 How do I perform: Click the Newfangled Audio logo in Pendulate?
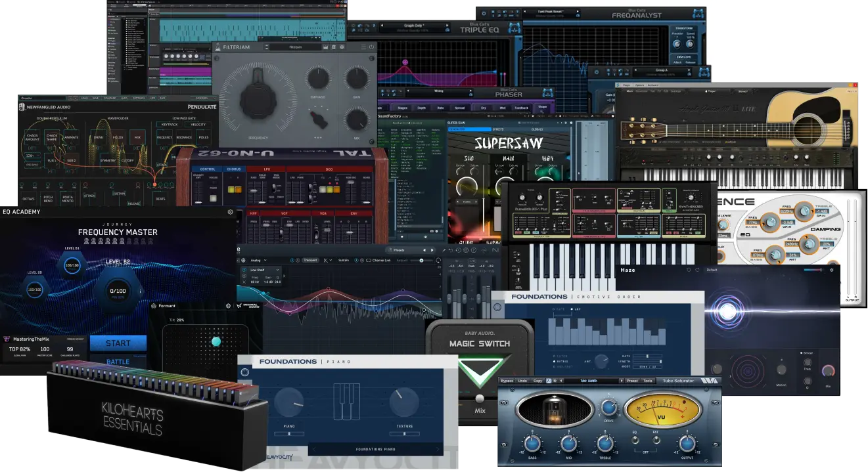coord(22,106)
